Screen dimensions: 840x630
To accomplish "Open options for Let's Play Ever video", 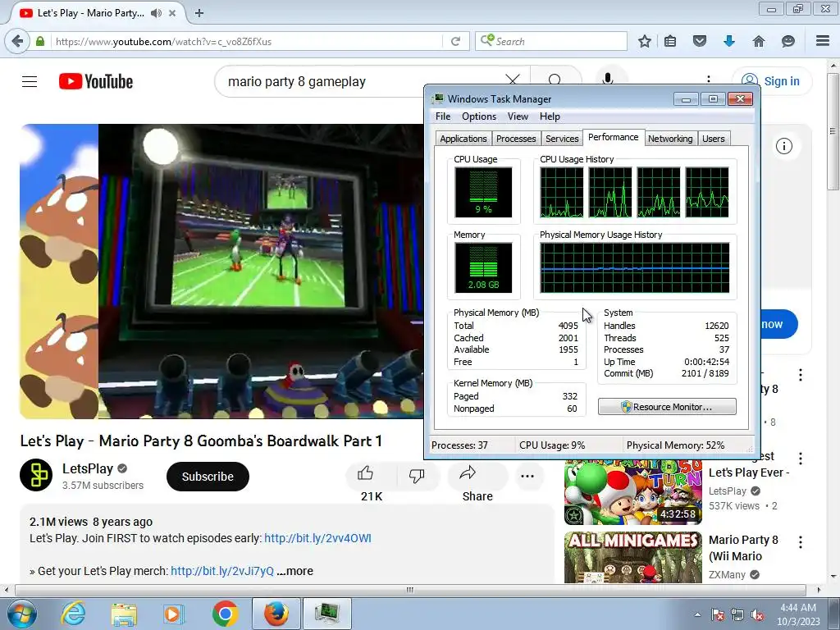I will pyautogui.click(x=801, y=458).
